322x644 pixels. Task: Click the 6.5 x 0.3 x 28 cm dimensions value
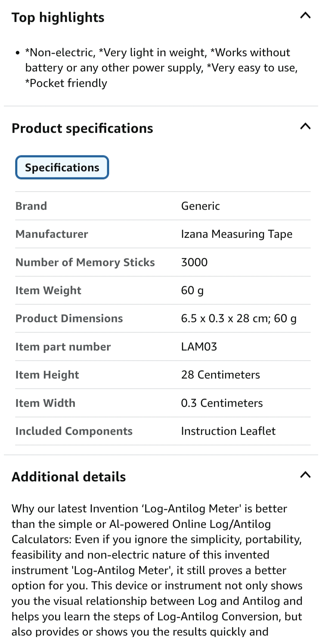click(239, 319)
